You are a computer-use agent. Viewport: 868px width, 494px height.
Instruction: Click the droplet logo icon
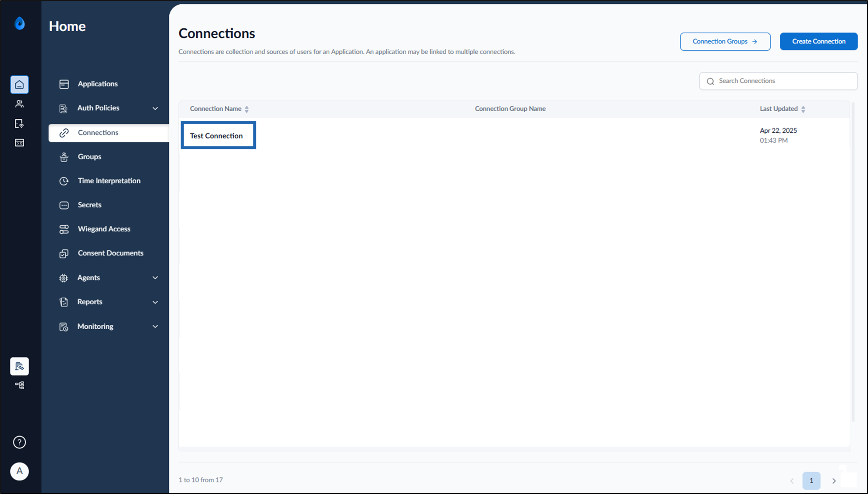pos(20,23)
